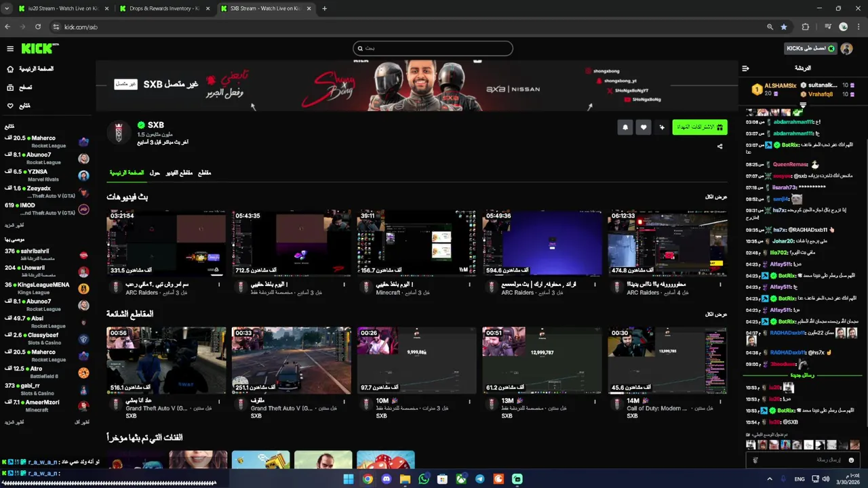868x488 pixels.
Task: Open options menu for the 14M clip
Action: point(720,401)
